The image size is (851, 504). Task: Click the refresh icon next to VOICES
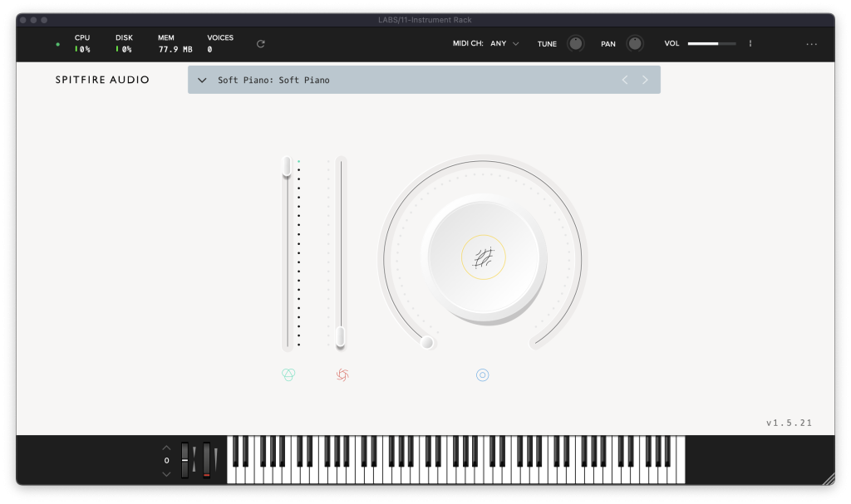click(x=261, y=44)
